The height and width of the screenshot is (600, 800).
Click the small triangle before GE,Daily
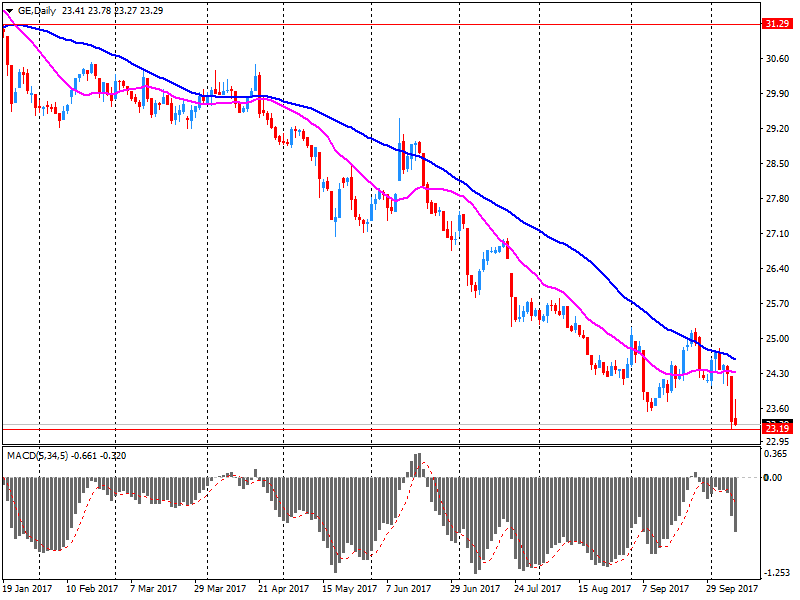point(9,11)
